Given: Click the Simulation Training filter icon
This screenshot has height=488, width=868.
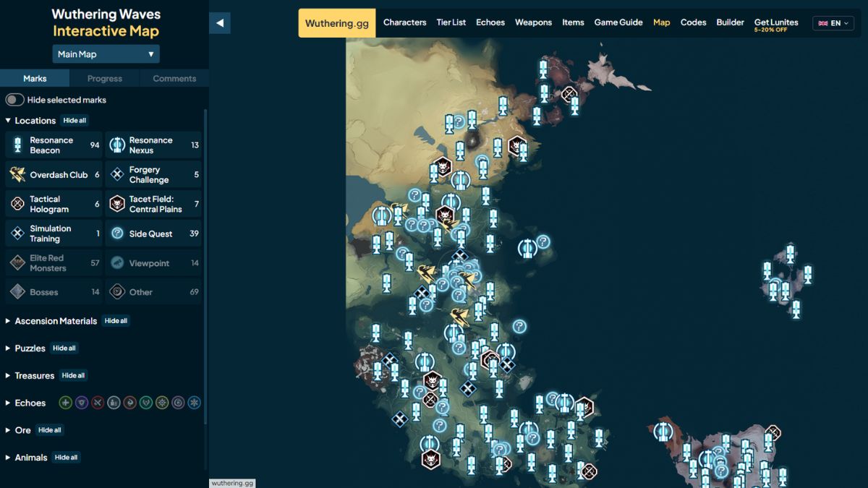Looking at the screenshot, I should (17, 234).
